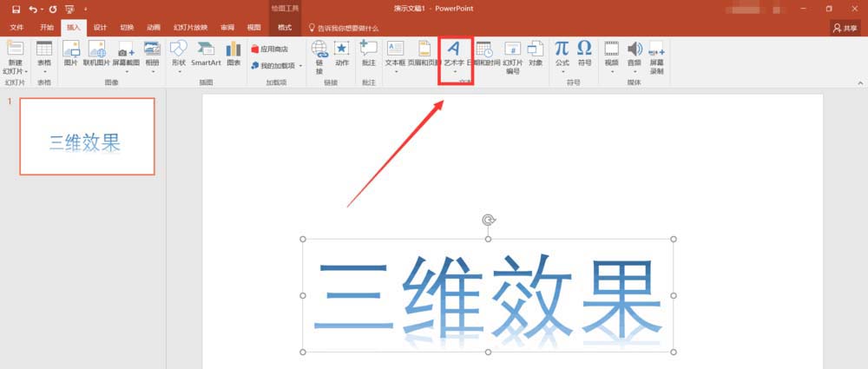
Task: Expand the New Slide (新建幻灯片) dropdown arrow
Action: click(26, 71)
